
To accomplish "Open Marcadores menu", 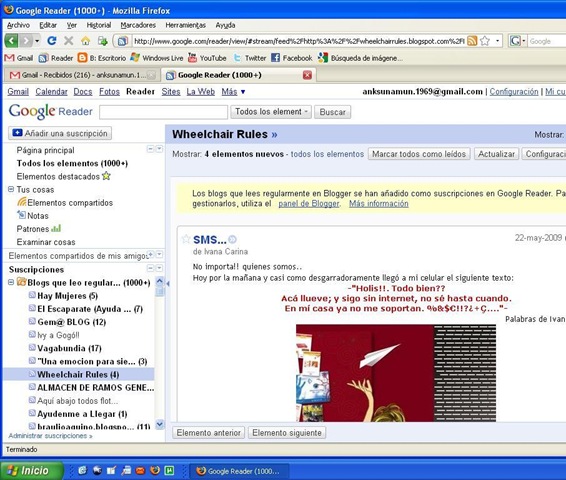I will tap(138, 25).
